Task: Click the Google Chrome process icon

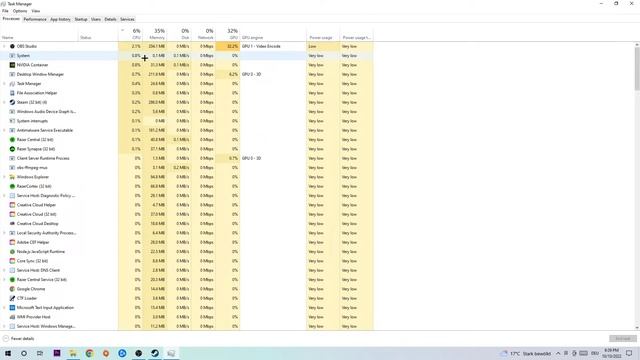Action: [x=12, y=289]
